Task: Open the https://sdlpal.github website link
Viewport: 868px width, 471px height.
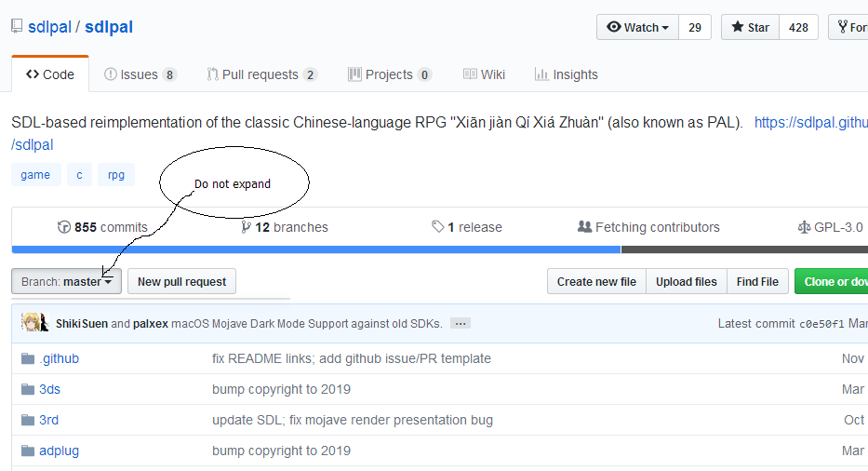Action: [811, 123]
